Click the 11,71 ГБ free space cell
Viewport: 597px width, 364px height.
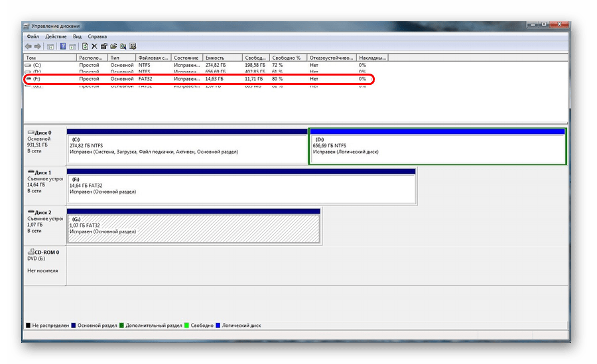pyautogui.click(x=253, y=79)
